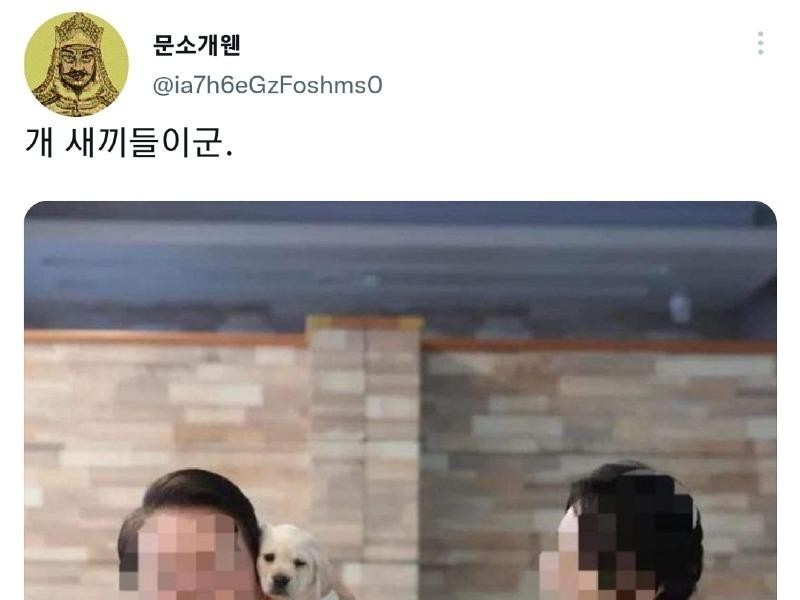Select the tweet text 개 새끼들이군.

pos(129,142)
